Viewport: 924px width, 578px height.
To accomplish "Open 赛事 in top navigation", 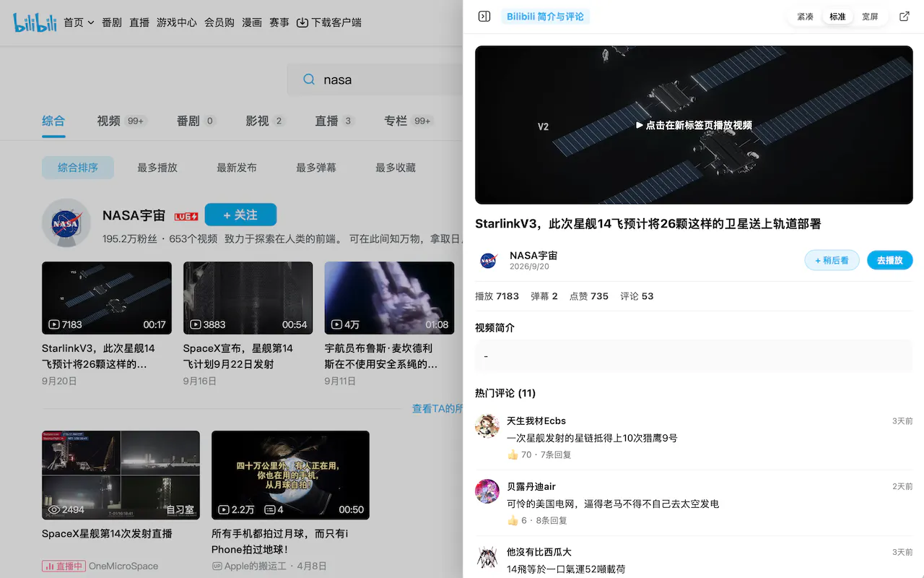I will (x=279, y=22).
